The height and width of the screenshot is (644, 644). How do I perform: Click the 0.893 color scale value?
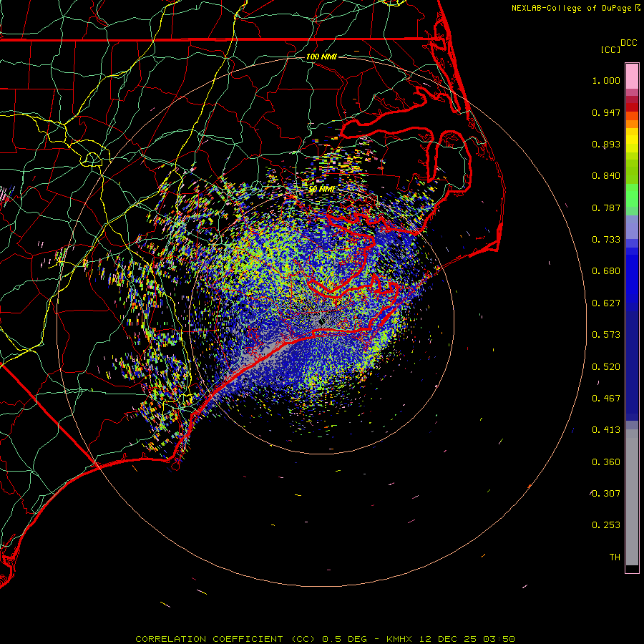click(x=606, y=144)
